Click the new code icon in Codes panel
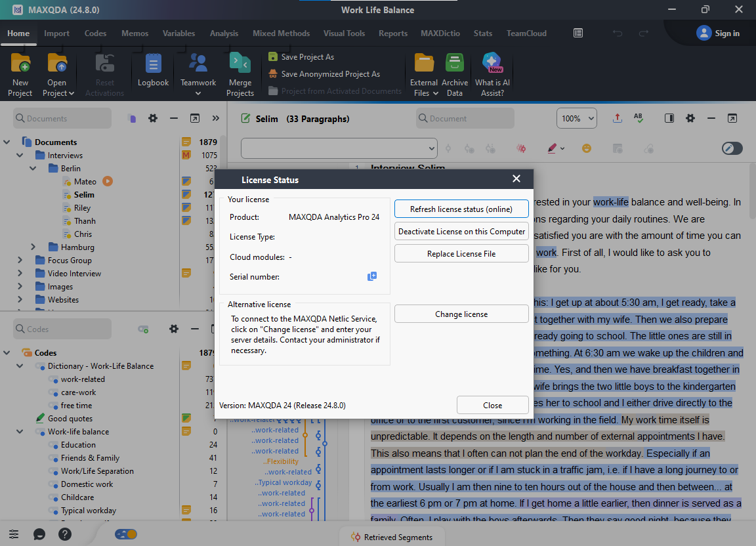Viewport: 756px width, 546px height. coord(143,329)
